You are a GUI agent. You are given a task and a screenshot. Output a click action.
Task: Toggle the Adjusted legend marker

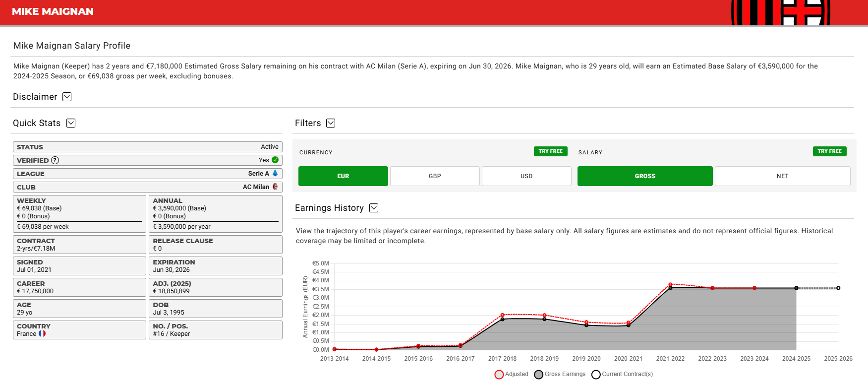coord(499,375)
